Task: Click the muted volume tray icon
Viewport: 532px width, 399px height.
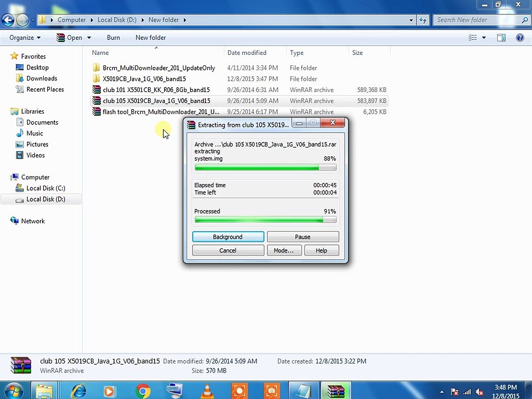Action: click(479, 392)
